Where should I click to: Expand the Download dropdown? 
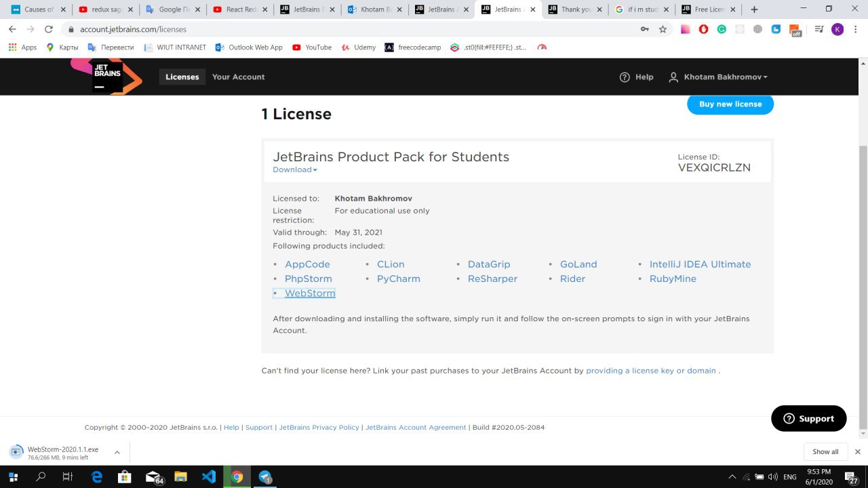295,169
